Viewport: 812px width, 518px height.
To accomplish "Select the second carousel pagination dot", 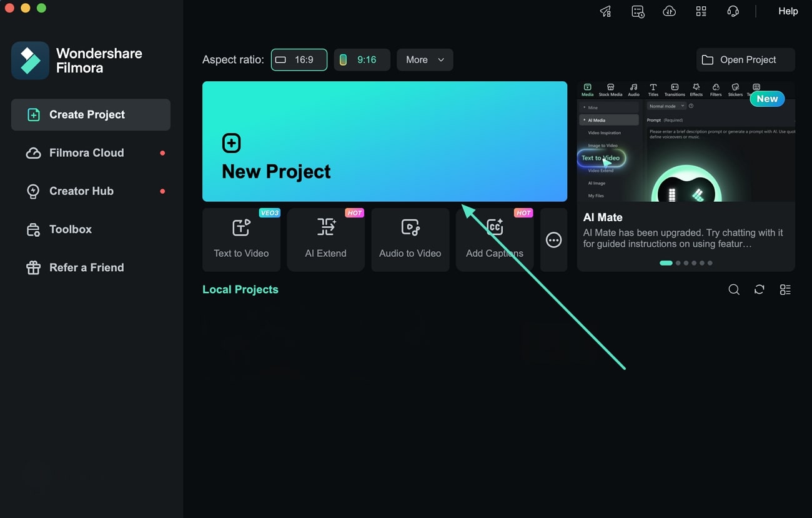I will tap(678, 263).
